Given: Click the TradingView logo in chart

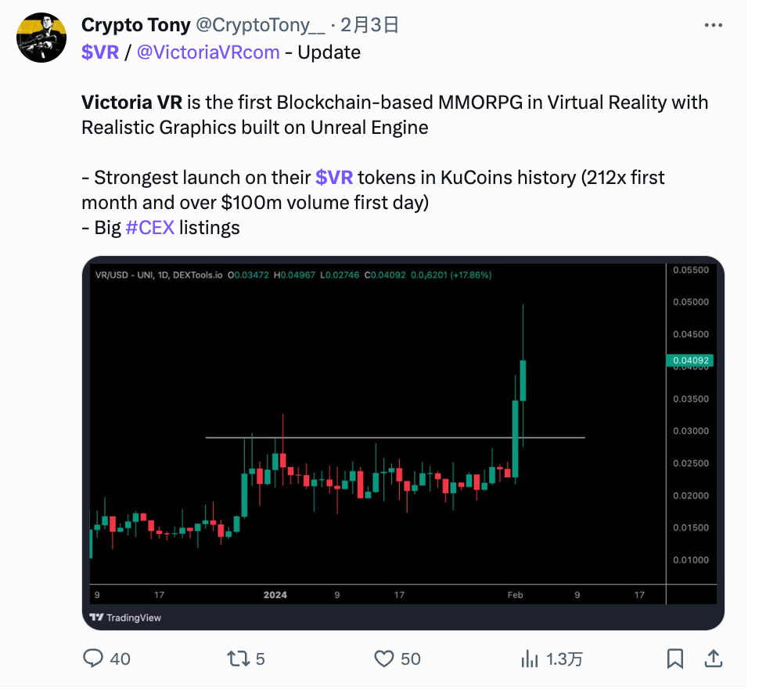Looking at the screenshot, I should pos(125,618).
